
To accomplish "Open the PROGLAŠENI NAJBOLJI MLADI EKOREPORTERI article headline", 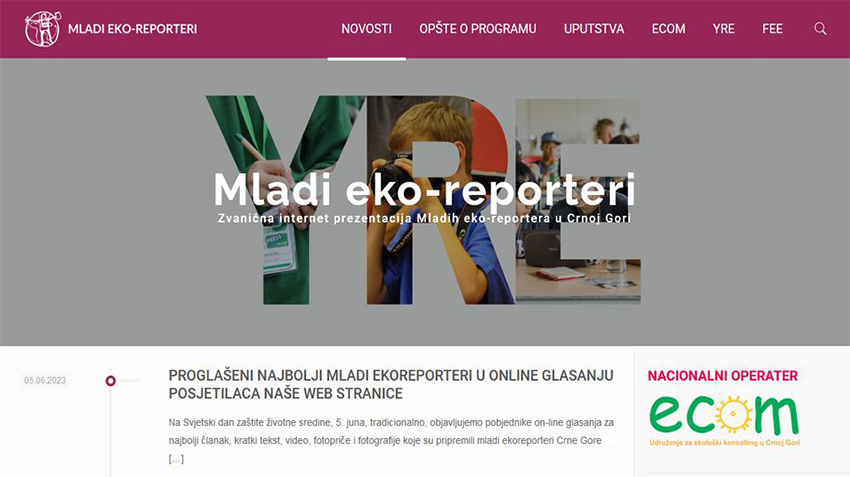I will click(391, 384).
